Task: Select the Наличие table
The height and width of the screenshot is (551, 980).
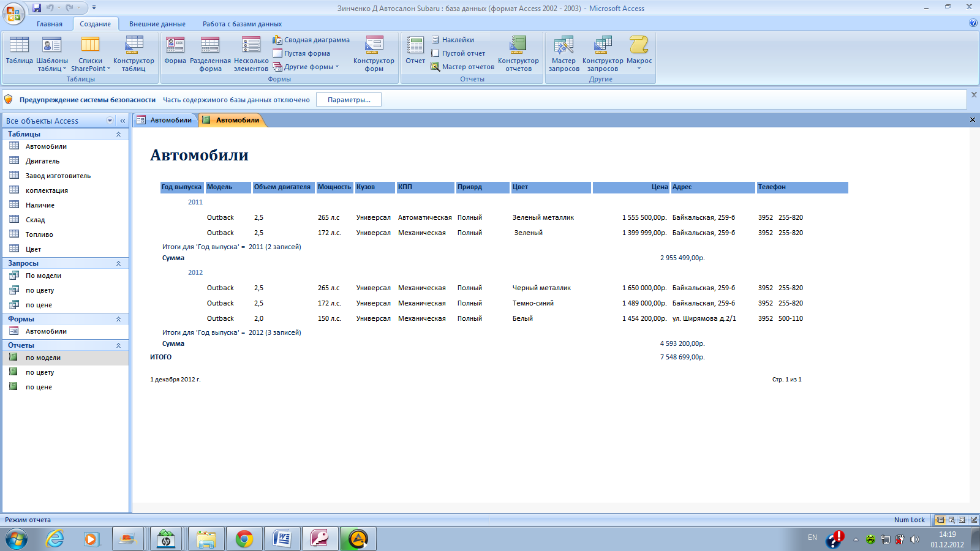Action: coord(66,205)
